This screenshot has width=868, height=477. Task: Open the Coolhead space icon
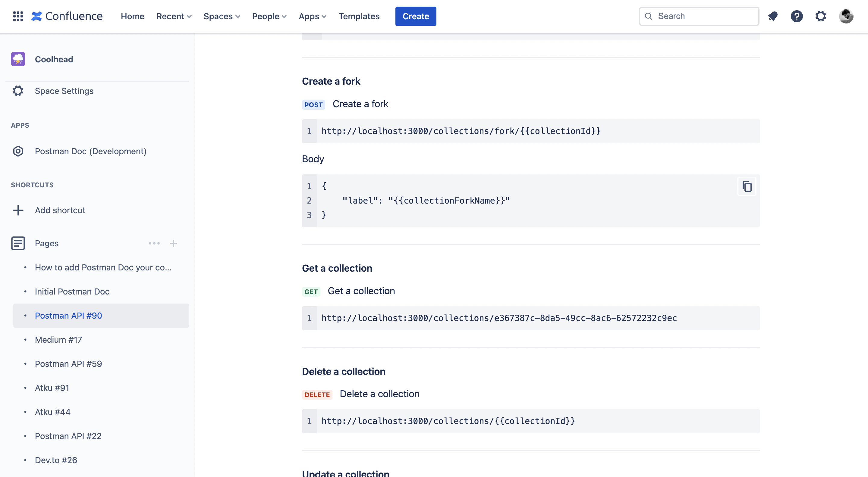[18, 59]
